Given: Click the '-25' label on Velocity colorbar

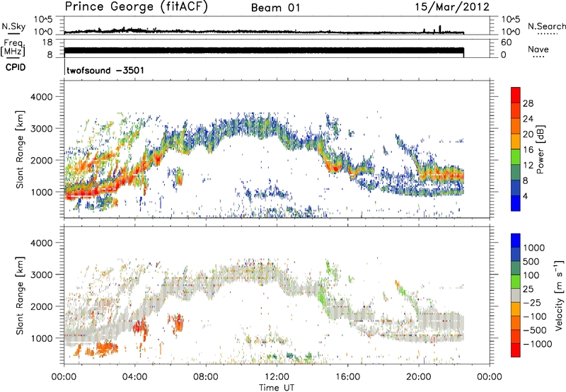Looking at the screenshot, I should coord(531,302).
